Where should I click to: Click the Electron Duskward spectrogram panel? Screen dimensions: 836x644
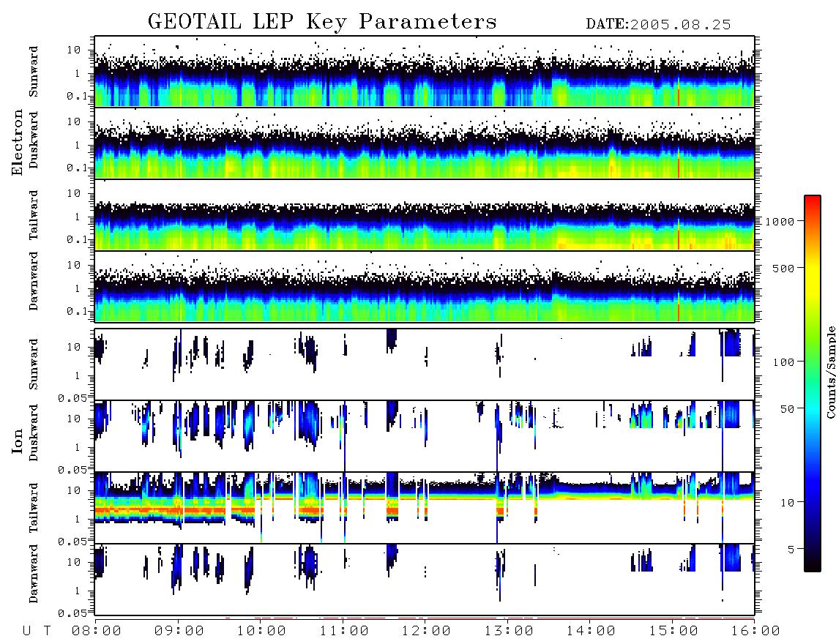(425, 143)
